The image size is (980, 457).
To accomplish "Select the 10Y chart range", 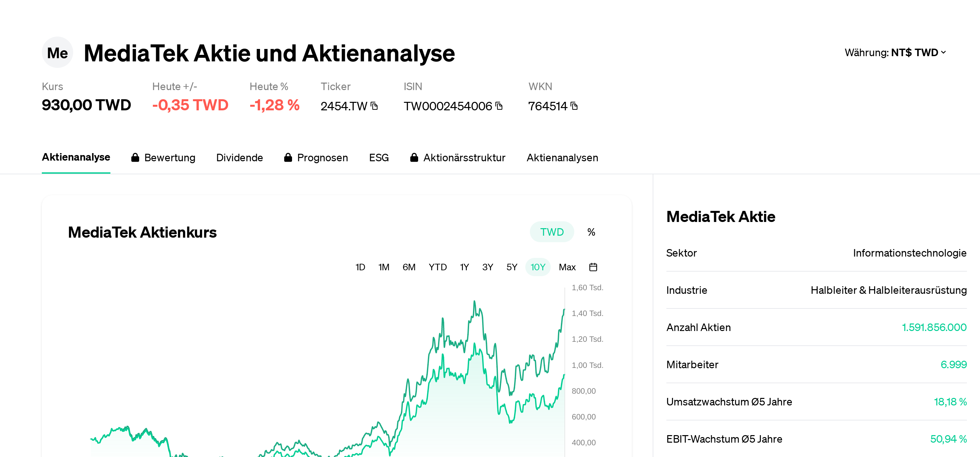I will [538, 267].
